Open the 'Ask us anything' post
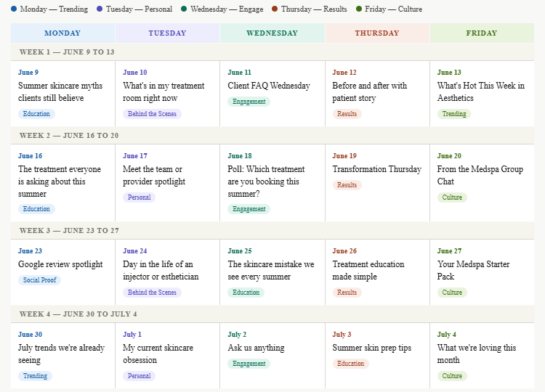Screen dimensions: 545x392 tap(256, 348)
